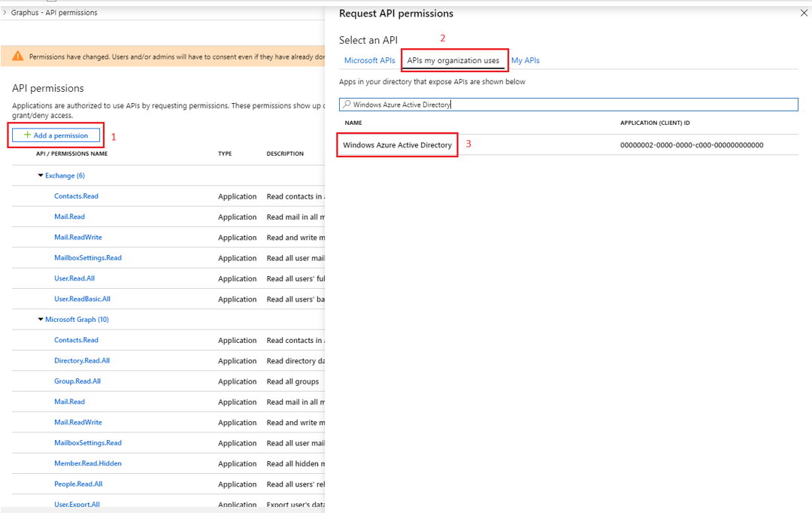Click Application type in Directory.Read.All row
Viewport: 812px width, 516px height.
tap(237, 361)
